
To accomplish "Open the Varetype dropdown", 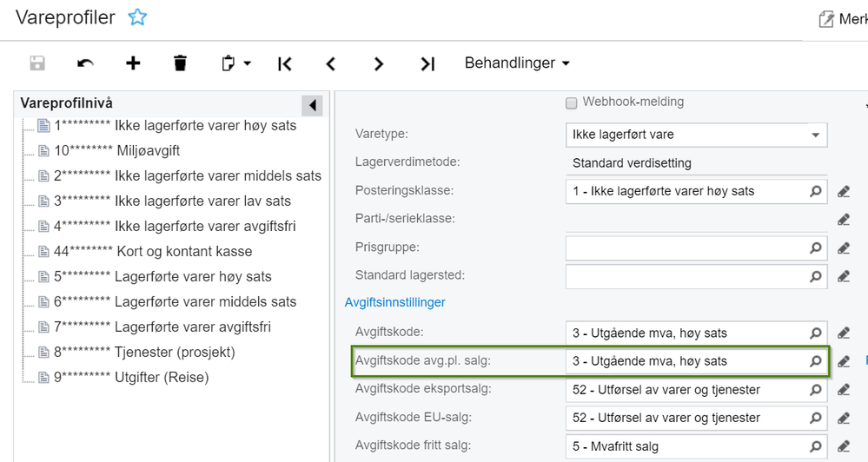I will [x=815, y=135].
